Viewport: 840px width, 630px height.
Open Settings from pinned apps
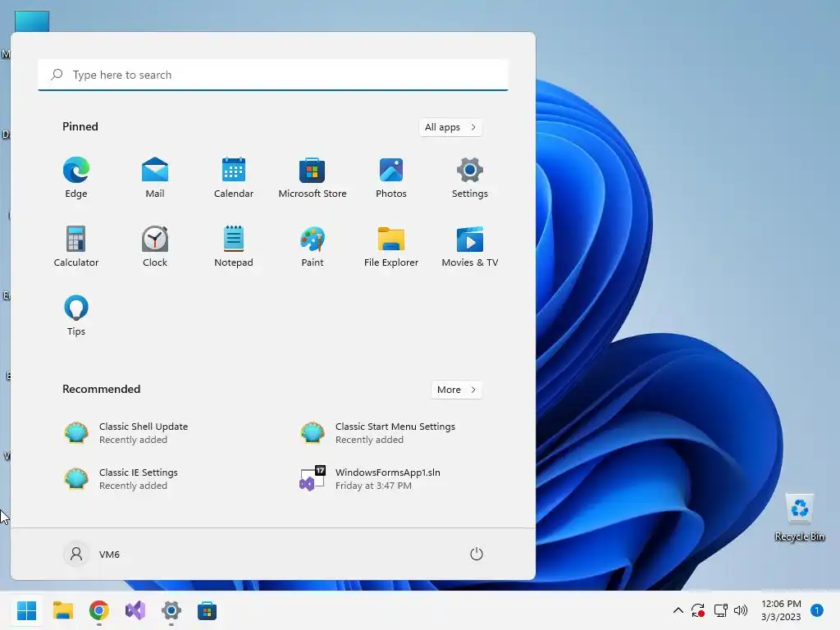pyautogui.click(x=470, y=178)
